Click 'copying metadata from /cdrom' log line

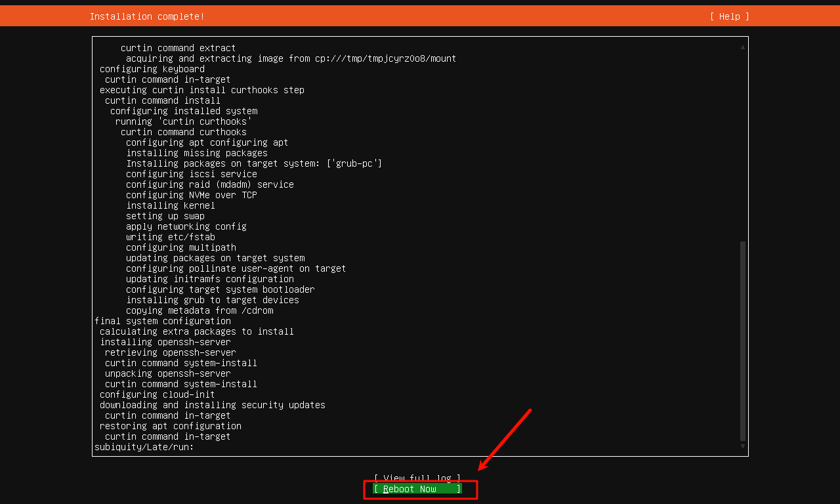[199, 310]
